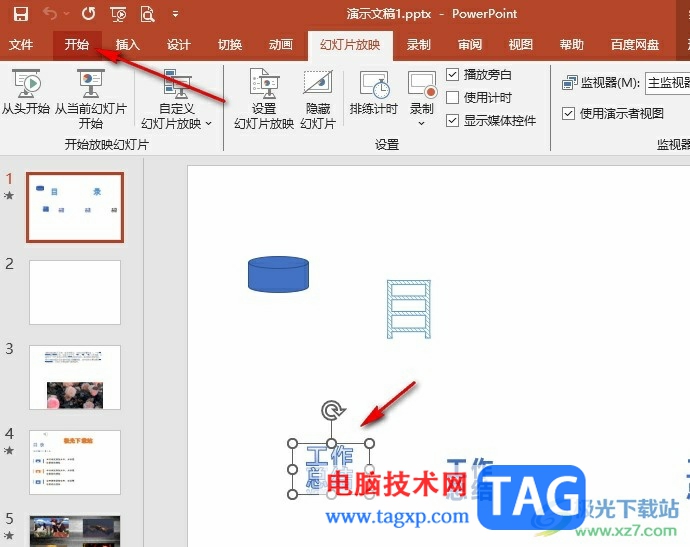Viewport: 690px width, 547px height.
Task: Open the undo history dropdown arrow
Action: tap(66, 14)
